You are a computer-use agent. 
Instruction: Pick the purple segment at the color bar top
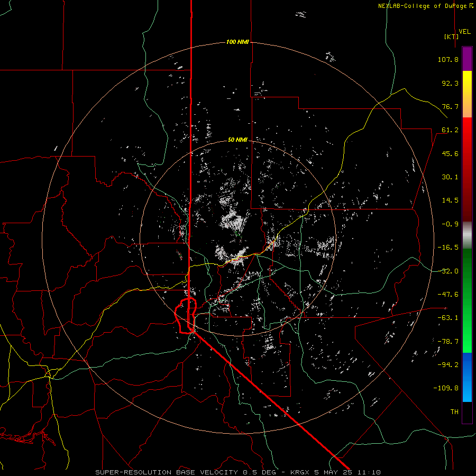pos(467,59)
